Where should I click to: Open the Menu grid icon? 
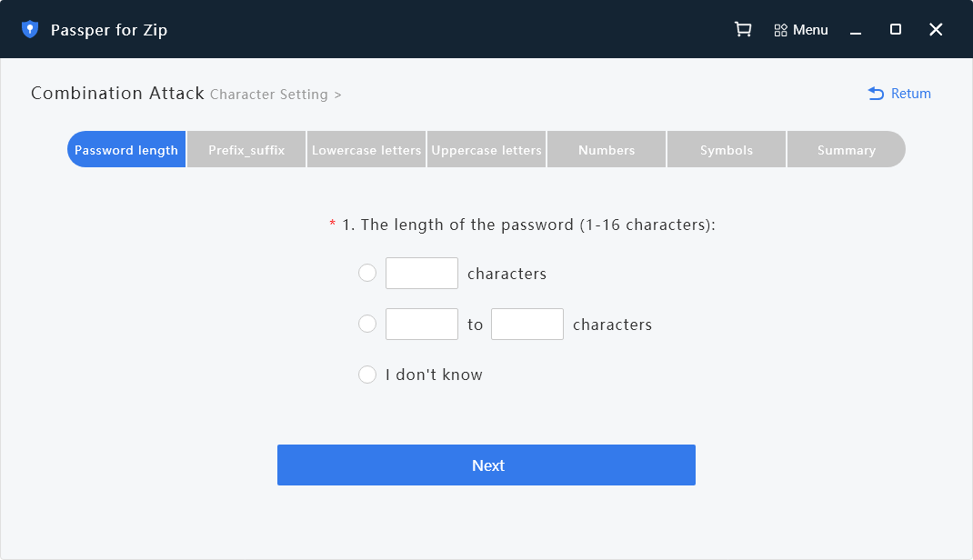(x=780, y=29)
